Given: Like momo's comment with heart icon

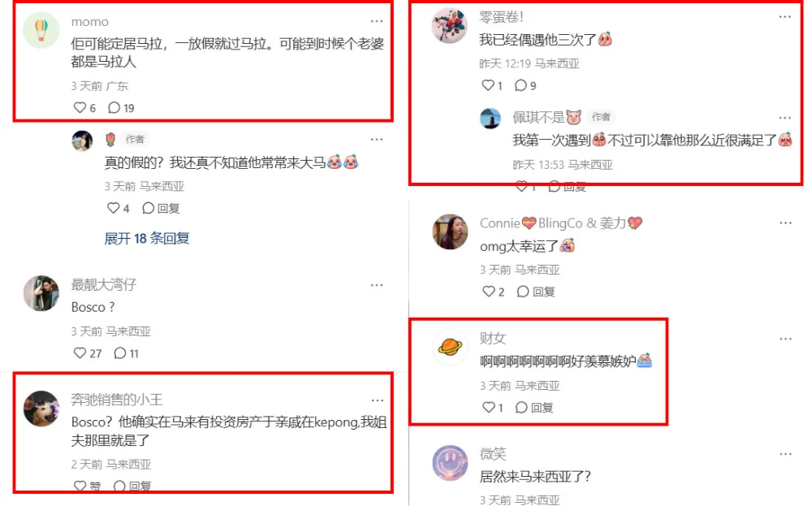Looking at the screenshot, I should (80, 108).
